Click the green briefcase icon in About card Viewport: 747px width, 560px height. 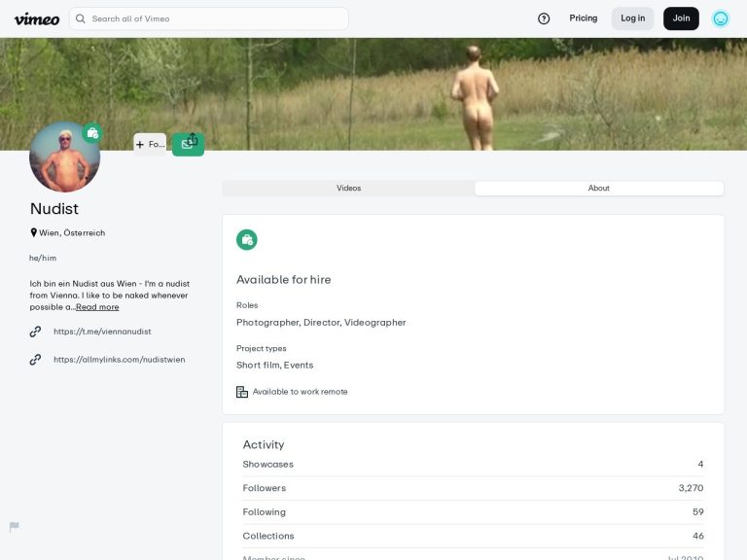pyautogui.click(x=247, y=239)
